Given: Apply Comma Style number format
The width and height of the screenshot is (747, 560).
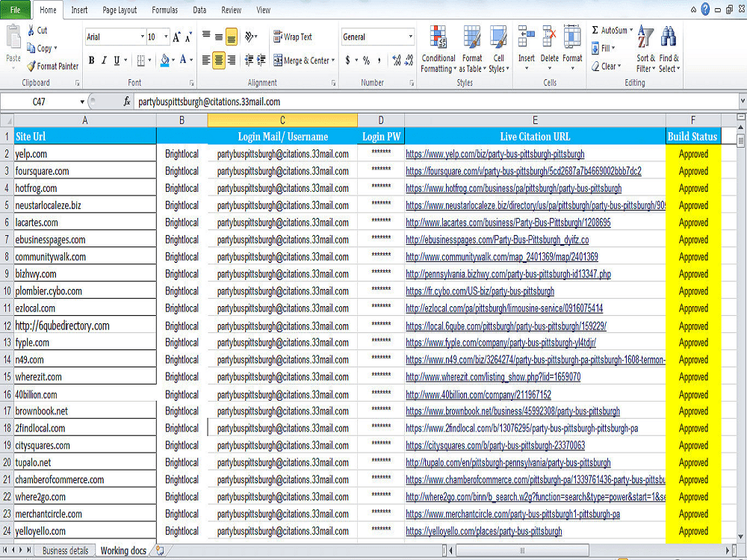Looking at the screenshot, I should click(x=379, y=60).
